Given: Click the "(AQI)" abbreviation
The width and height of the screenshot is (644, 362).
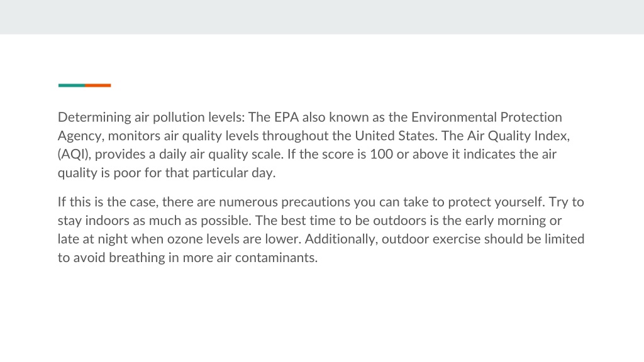Looking at the screenshot, I should click(x=73, y=155).
